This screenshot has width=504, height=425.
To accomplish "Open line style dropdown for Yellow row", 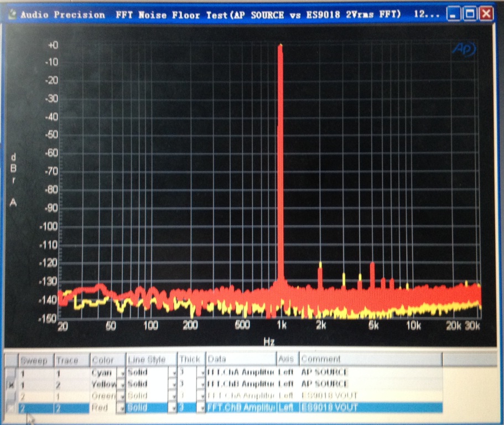I will (173, 385).
